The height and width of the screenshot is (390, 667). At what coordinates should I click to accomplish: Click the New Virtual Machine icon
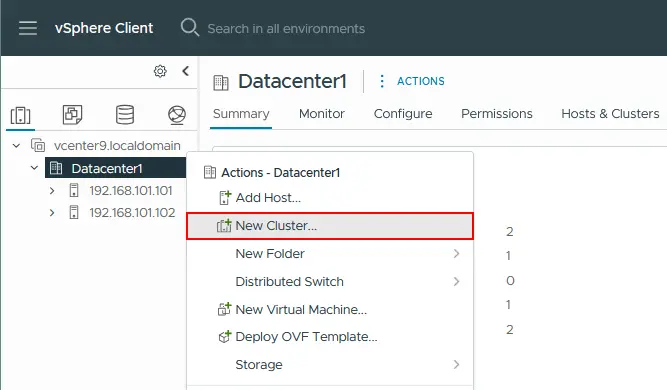(224, 309)
